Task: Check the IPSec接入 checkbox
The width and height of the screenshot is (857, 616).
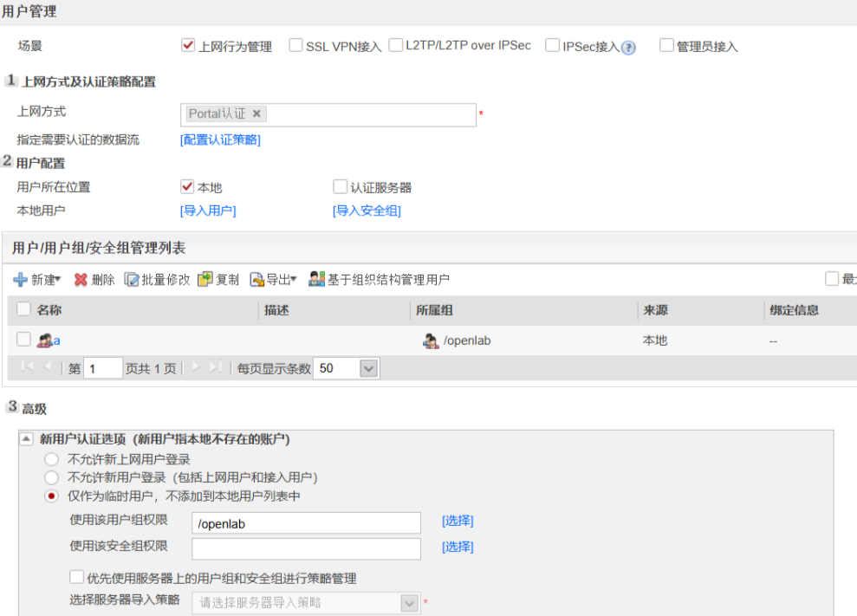Action: pyautogui.click(x=553, y=45)
